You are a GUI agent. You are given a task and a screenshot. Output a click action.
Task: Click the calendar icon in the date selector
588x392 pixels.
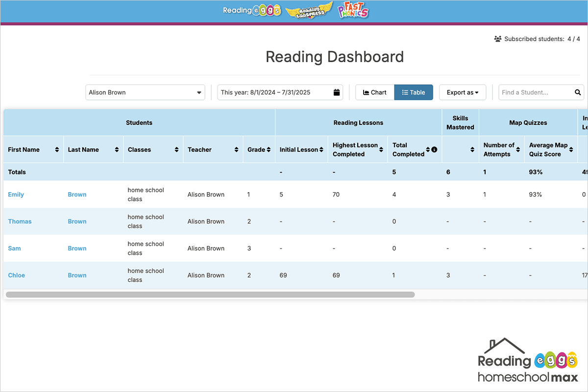336,92
